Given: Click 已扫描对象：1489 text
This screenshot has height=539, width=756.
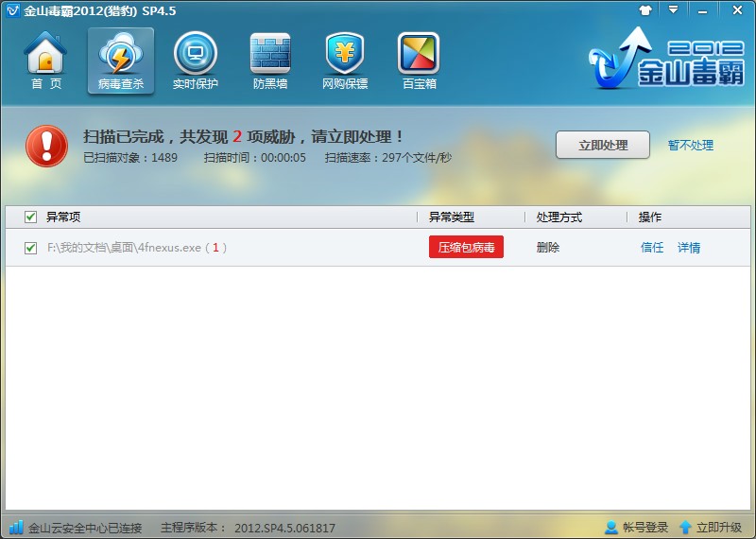Looking at the screenshot, I should click(130, 158).
